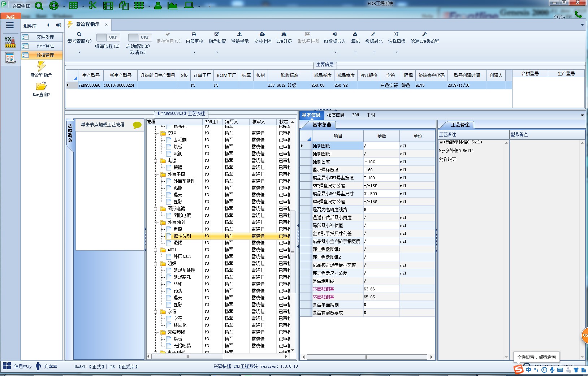Open the Style dropdown at top right
Viewport: 588px width, 376px height.
[563, 17]
